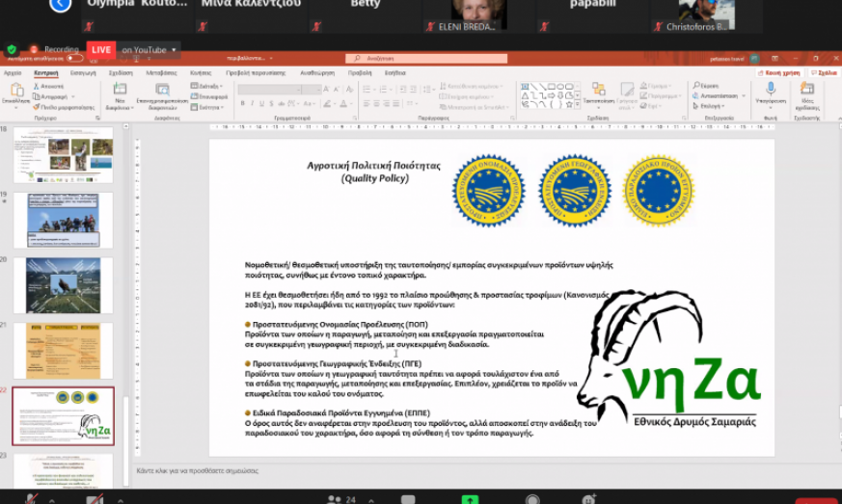Select slide 19 thumbnail
Screen dimensions: 842x504
pyautogui.click(x=64, y=220)
